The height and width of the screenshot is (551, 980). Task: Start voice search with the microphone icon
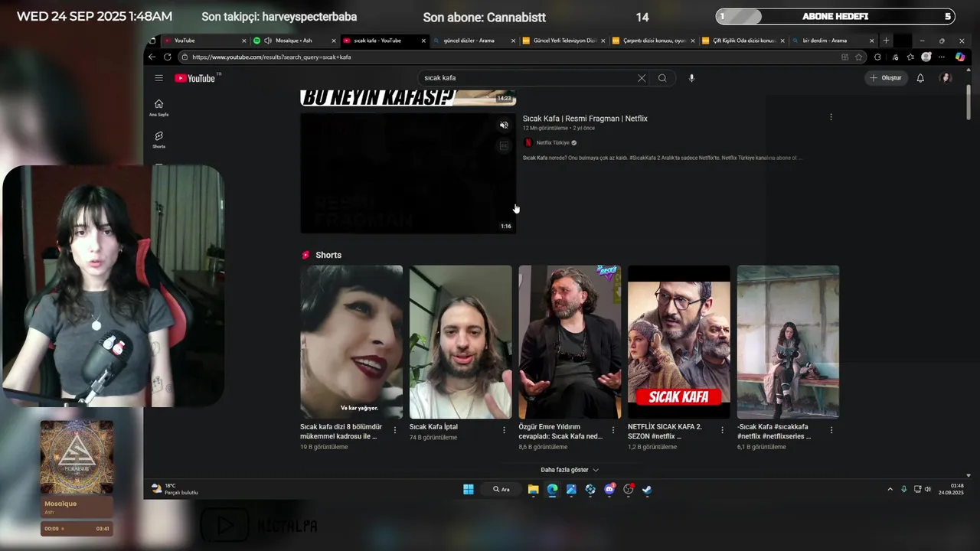(691, 78)
